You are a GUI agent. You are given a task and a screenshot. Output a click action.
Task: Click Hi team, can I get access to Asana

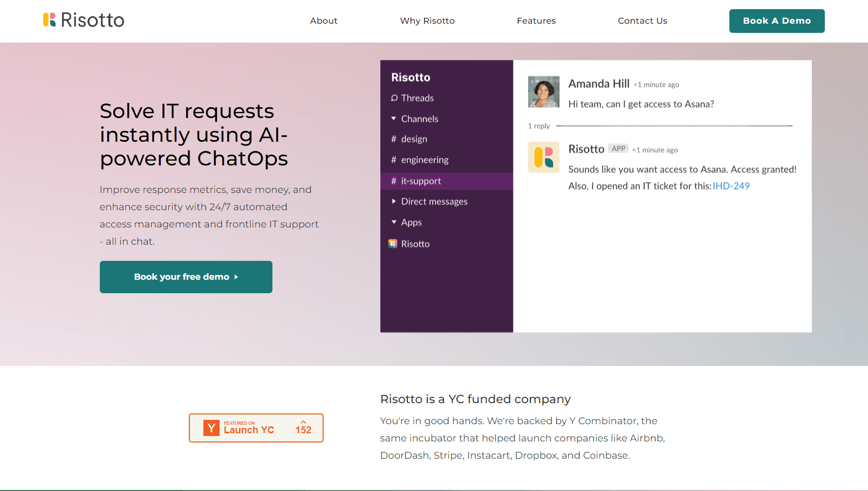pyautogui.click(x=641, y=104)
